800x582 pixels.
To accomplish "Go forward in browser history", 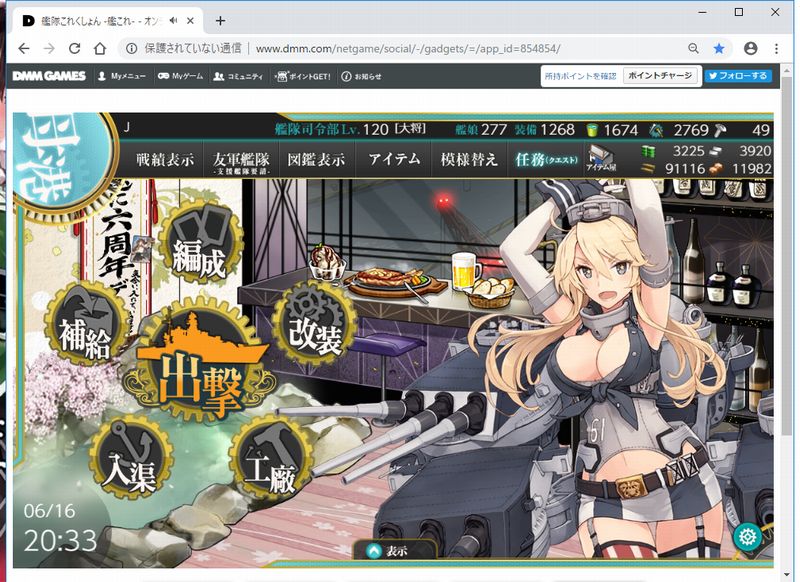I will click(x=49, y=48).
